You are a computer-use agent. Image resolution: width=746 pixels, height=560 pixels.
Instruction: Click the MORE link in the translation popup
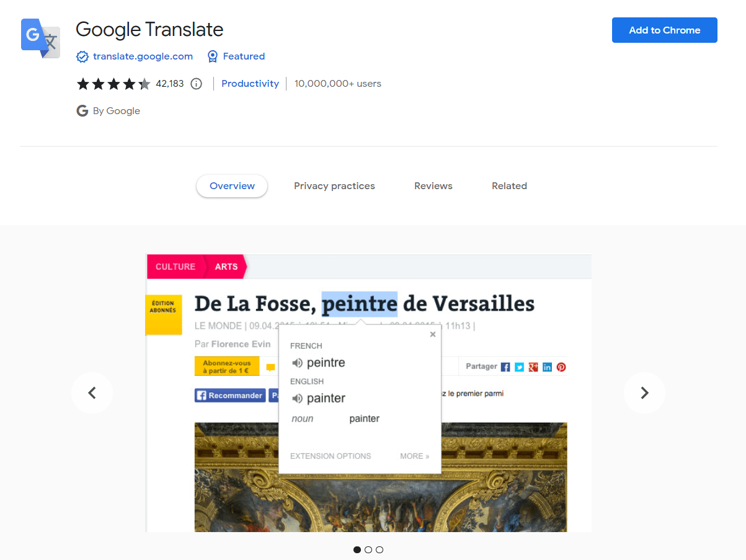[414, 456]
